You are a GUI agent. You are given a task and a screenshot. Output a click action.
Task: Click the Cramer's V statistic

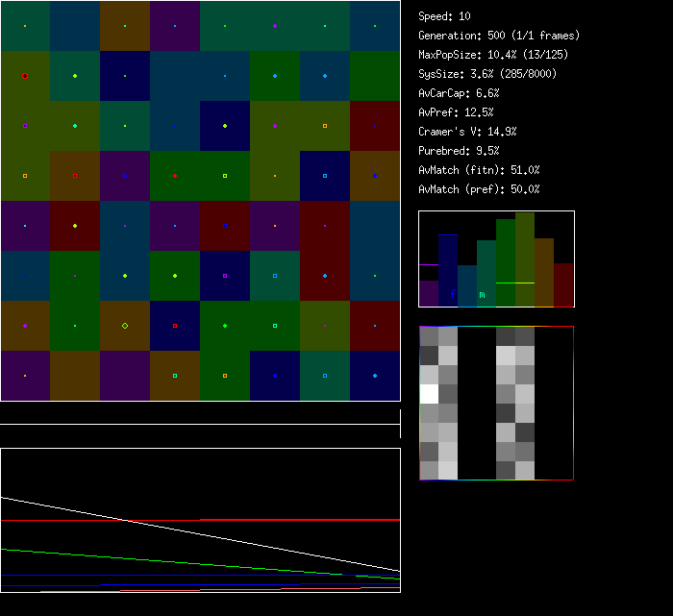tap(467, 132)
